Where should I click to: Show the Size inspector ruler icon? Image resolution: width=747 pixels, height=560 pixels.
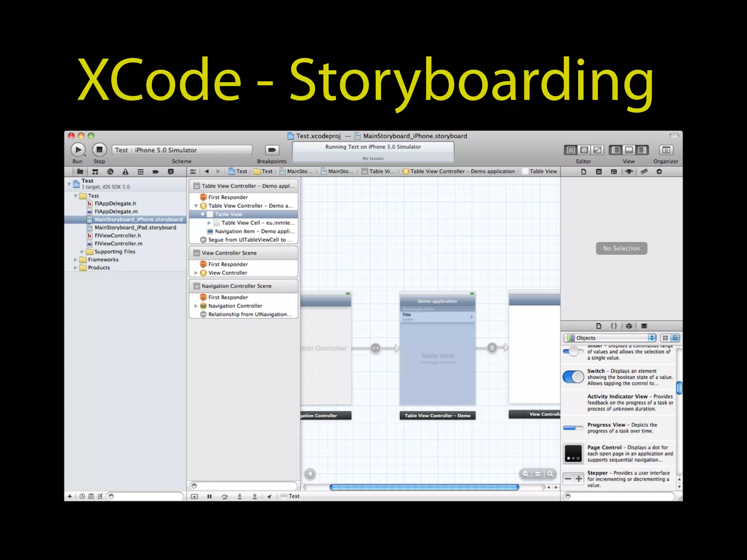coord(644,172)
